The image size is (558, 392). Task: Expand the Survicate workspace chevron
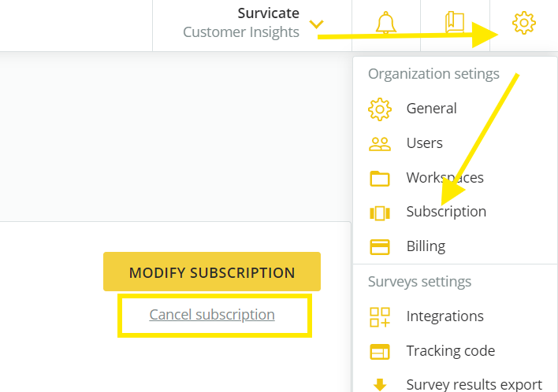tap(316, 24)
